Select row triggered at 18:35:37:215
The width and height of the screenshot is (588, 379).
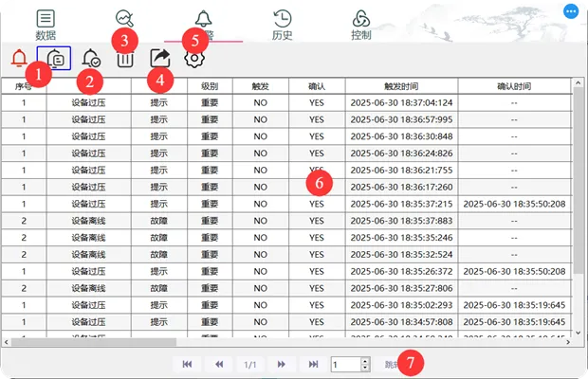point(286,204)
